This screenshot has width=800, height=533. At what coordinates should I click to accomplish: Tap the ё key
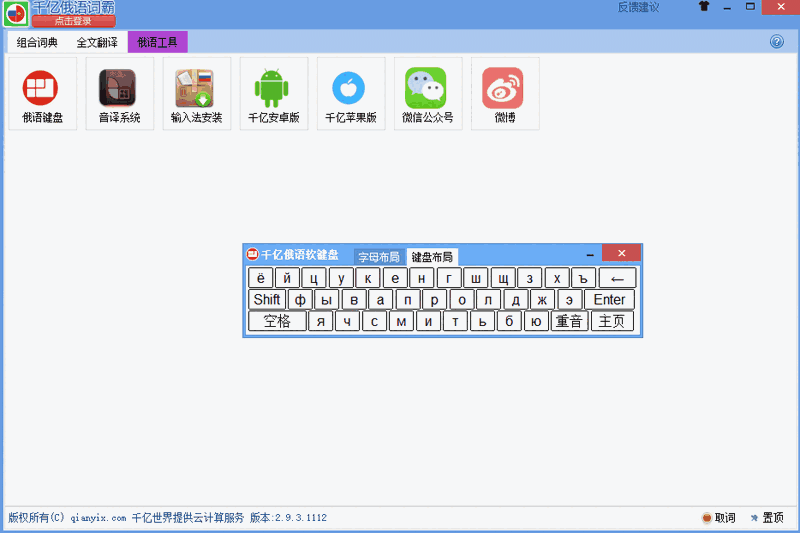pyautogui.click(x=260, y=278)
